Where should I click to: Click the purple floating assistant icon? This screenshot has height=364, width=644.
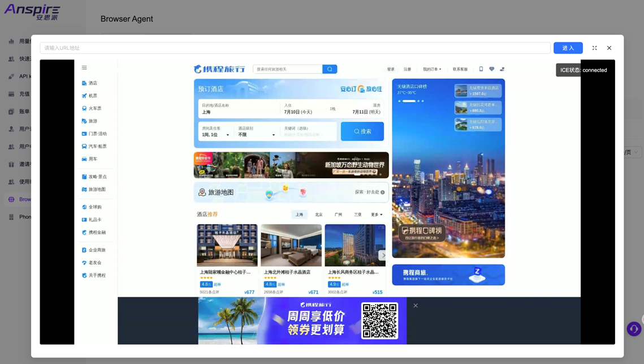634,328
